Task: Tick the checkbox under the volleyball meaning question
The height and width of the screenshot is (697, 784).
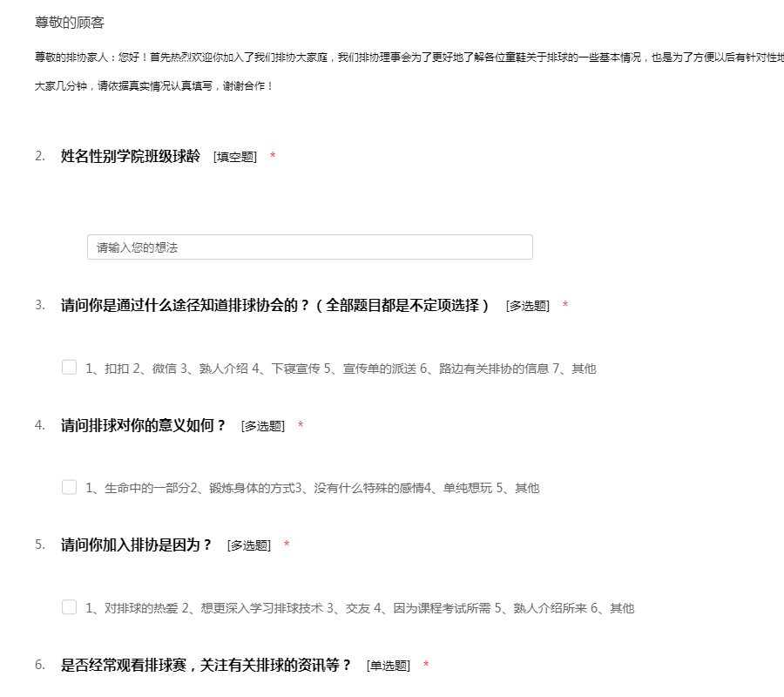Action: pos(70,488)
